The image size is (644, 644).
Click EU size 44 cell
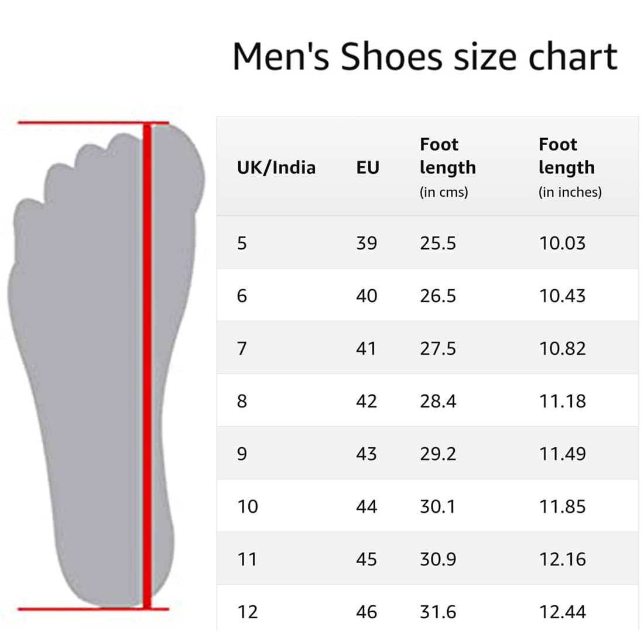click(366, 506)
